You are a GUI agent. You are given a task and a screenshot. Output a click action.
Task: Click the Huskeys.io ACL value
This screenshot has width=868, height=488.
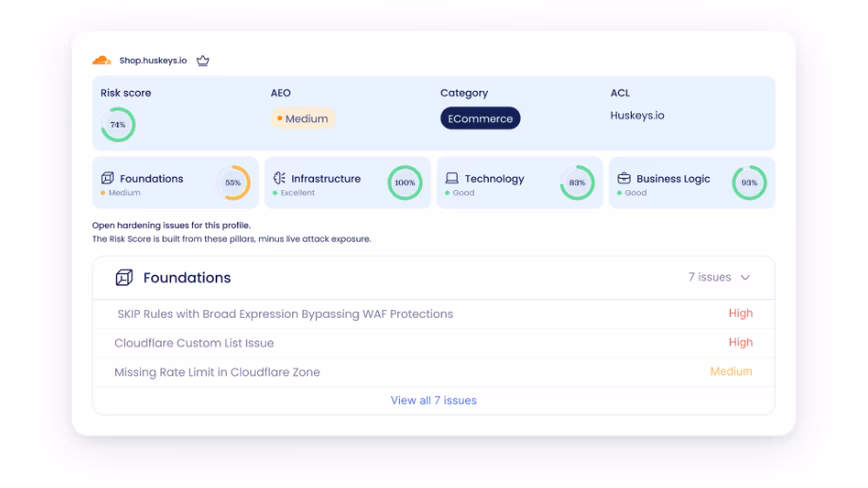[637, 116]
